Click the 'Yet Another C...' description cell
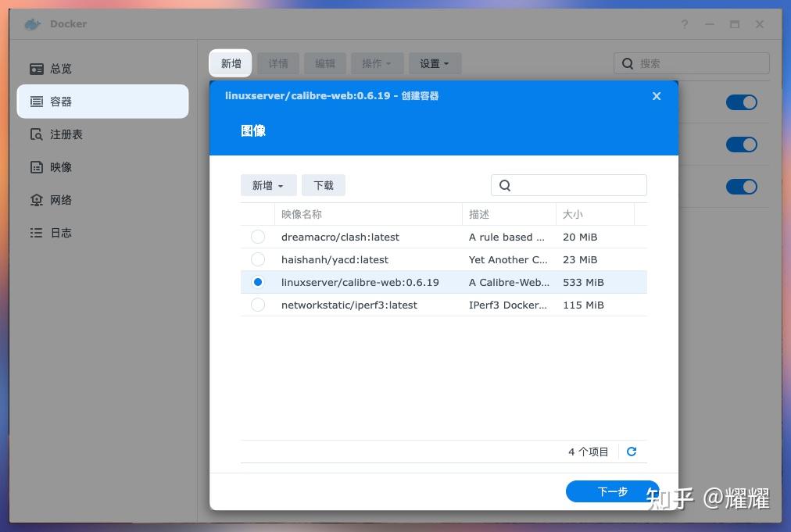 pos(508,259)
